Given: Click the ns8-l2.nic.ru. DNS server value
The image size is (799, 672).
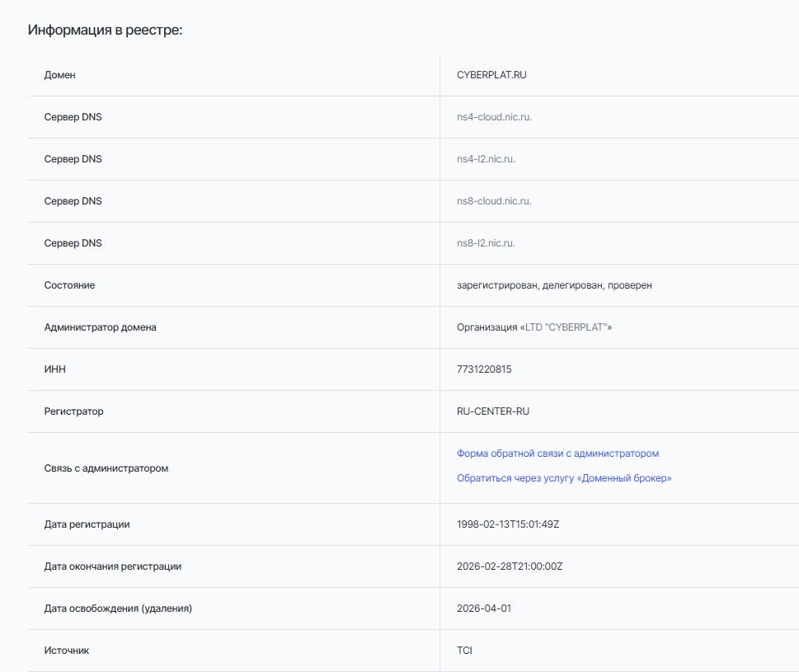Looking at the screenshot, I should [486, 243].
